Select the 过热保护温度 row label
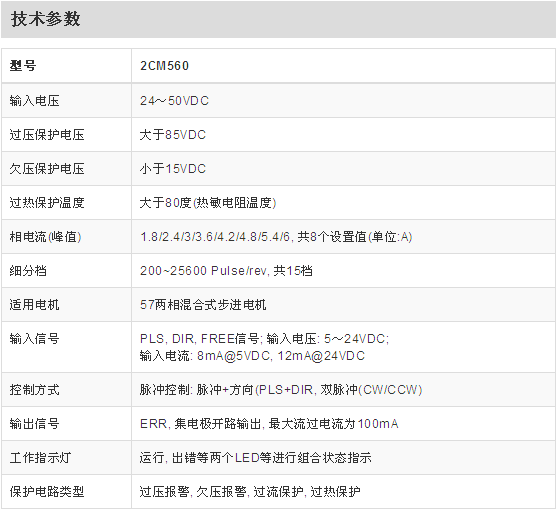 [47, 202]
